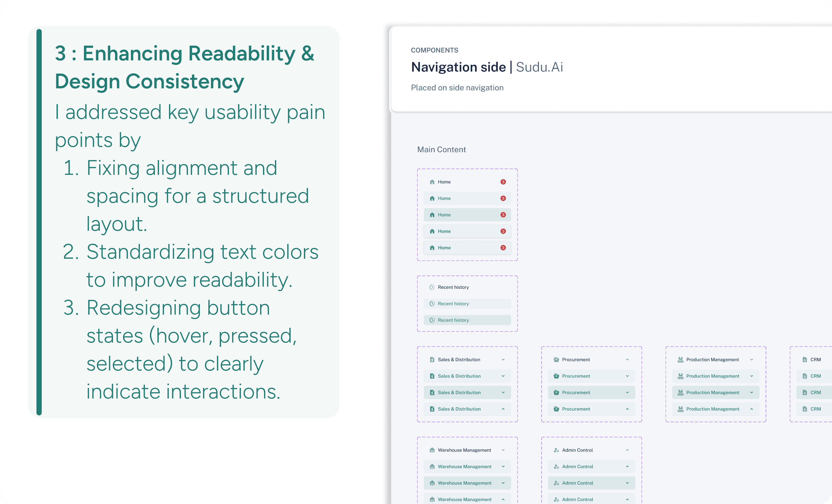Viewport: 832px width, 504px height.
Task: Collapse the last Procurement item using its up chevron
Action: (x=627, y=409)
